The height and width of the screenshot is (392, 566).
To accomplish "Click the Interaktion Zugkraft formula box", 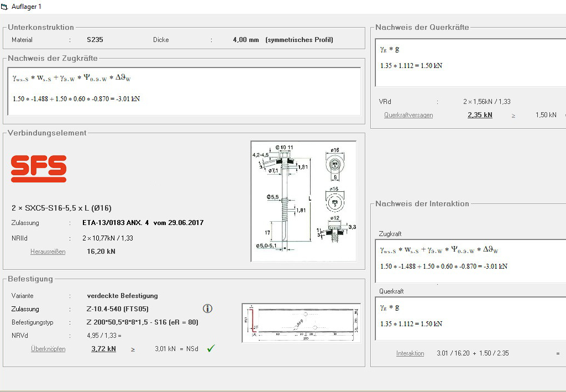I will 471,260.
